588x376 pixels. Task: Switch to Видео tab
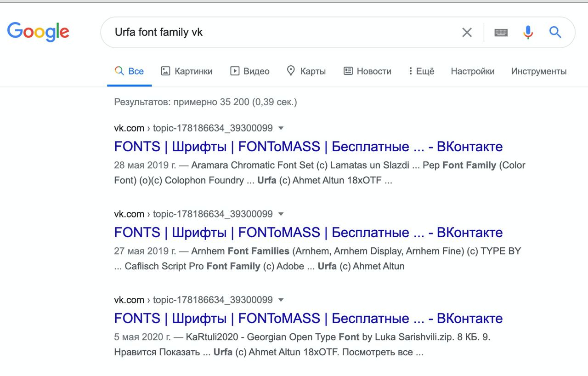coord(250,71)
